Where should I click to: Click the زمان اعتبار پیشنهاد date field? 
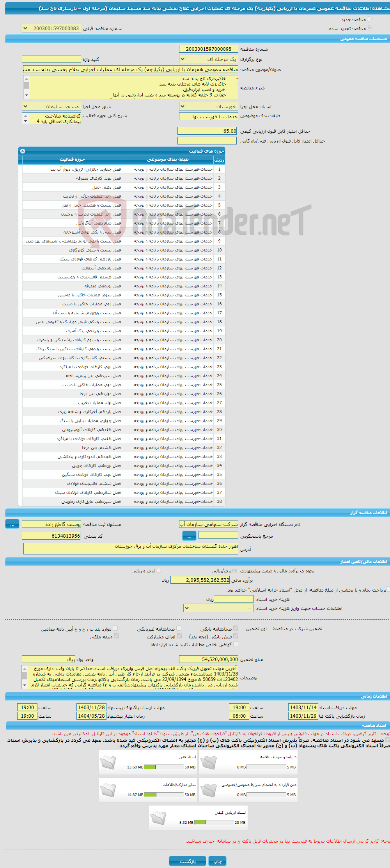[x=91, y=716]
